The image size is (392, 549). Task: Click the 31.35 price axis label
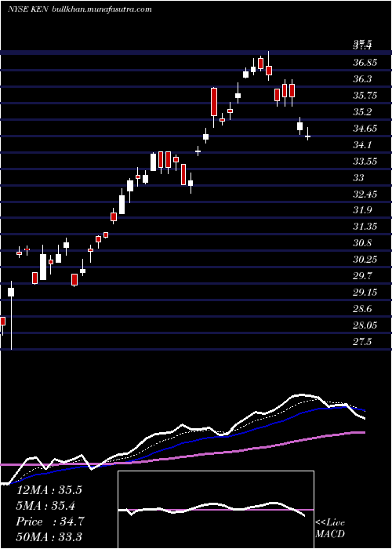click(365, 227)
